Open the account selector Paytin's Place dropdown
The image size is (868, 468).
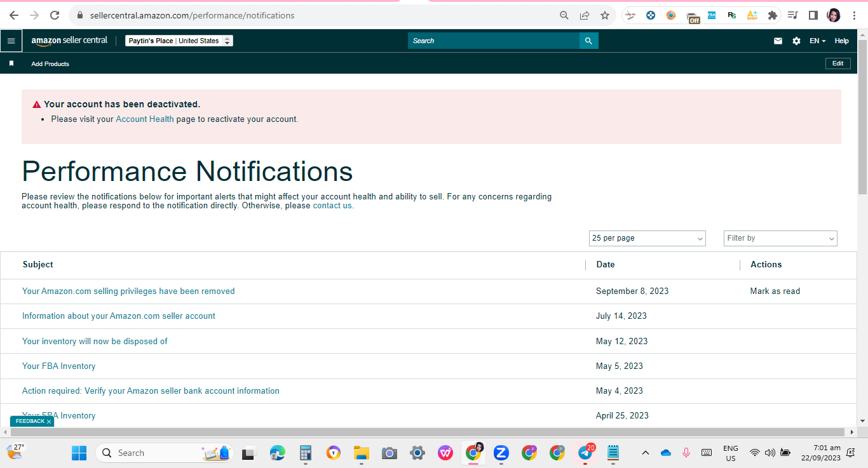pyautogui.click(x=179, y=41)
